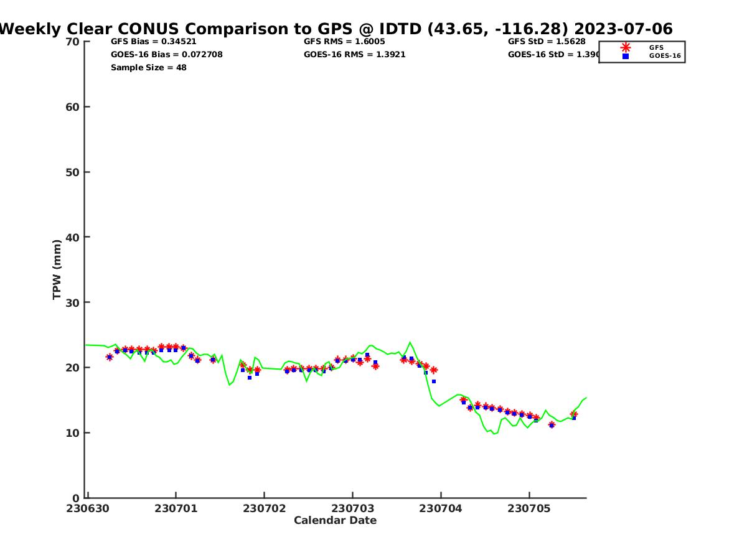This screenshot has width=747, height=560.
Task: Click the red GFS star legend marker
Action: tap(626, 47)
